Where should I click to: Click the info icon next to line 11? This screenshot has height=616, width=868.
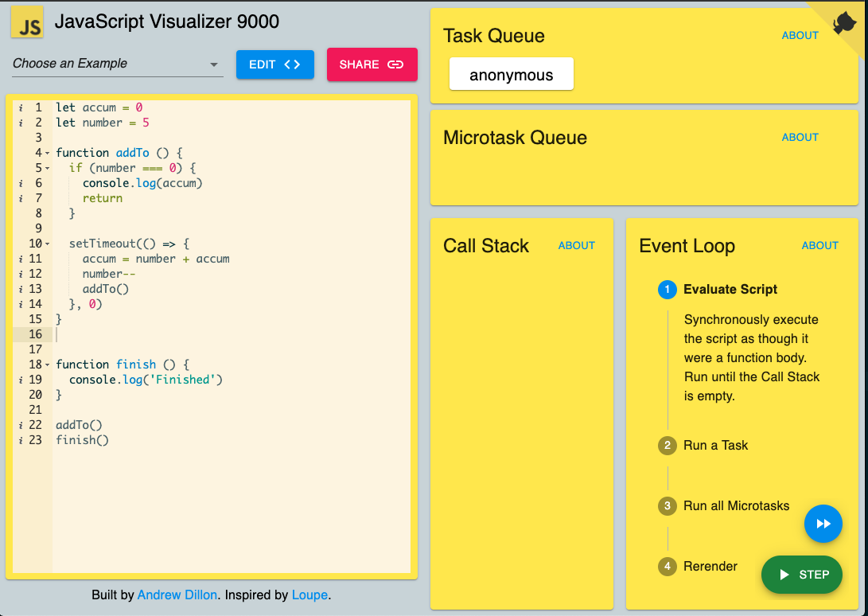(21, 259)
